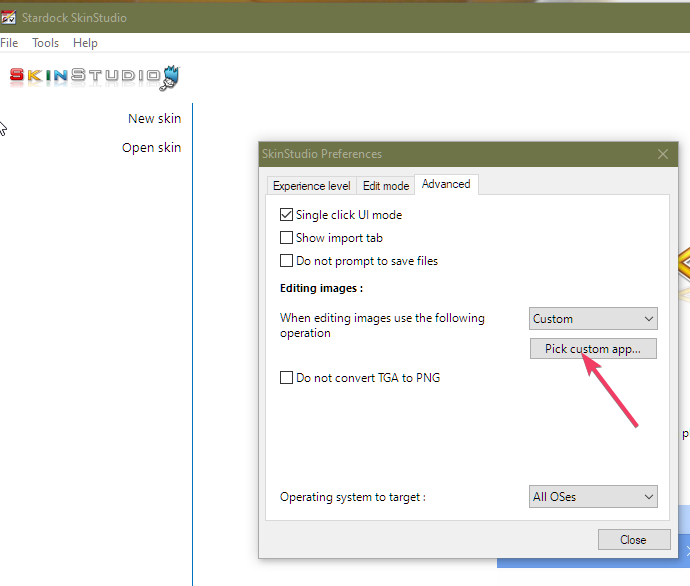
Task: Expand the Custom image editing dropdown
Action: [593, 319]
